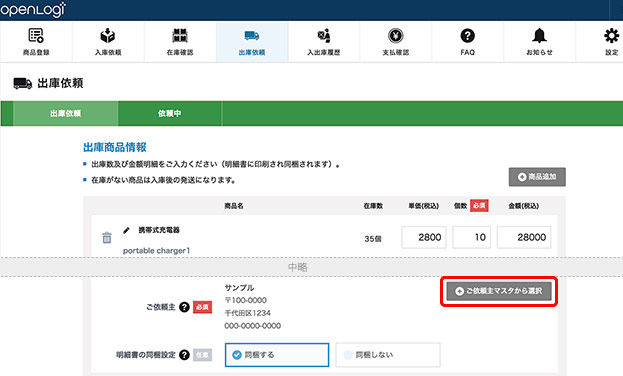Screen dimensions: 623x376
Task: Click the 金額(税込) field showing 28000
Action: click(524, 237)
